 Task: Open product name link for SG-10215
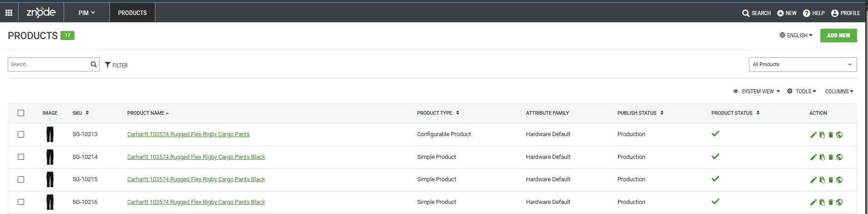[196, 179]
